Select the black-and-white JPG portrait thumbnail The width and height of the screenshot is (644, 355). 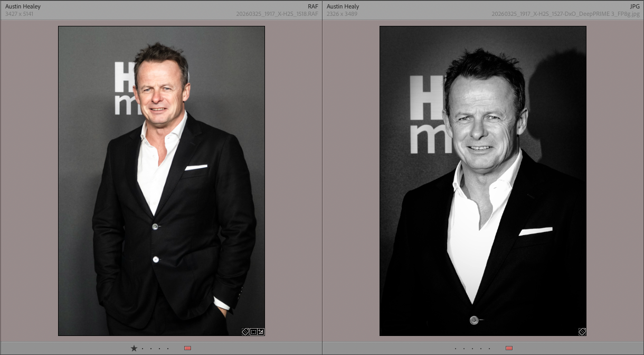(482, 181)
